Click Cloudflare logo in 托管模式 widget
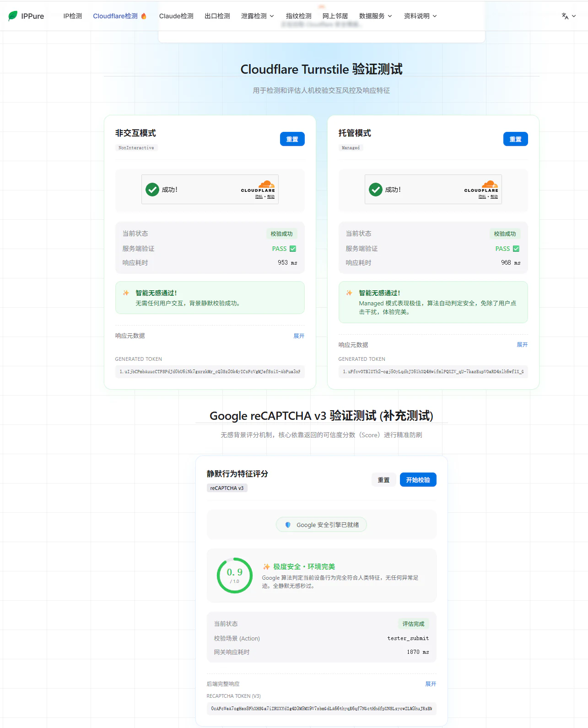Viewport: 588px width, 728px height. click(481, 186)
